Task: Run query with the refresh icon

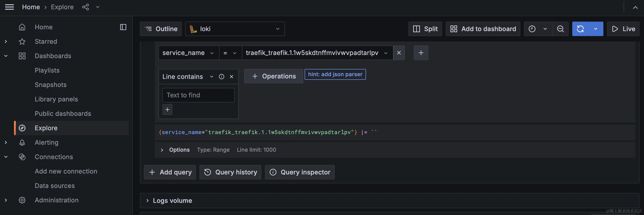Action: point(580,29)
